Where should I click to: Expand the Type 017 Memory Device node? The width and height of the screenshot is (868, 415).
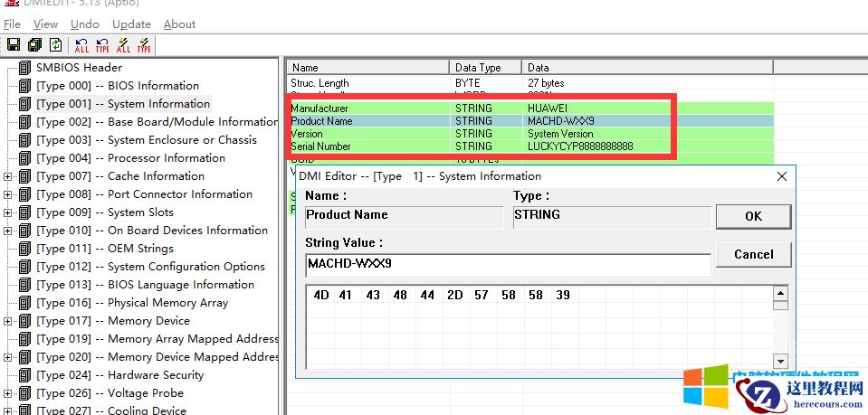[x=8, y=321]
